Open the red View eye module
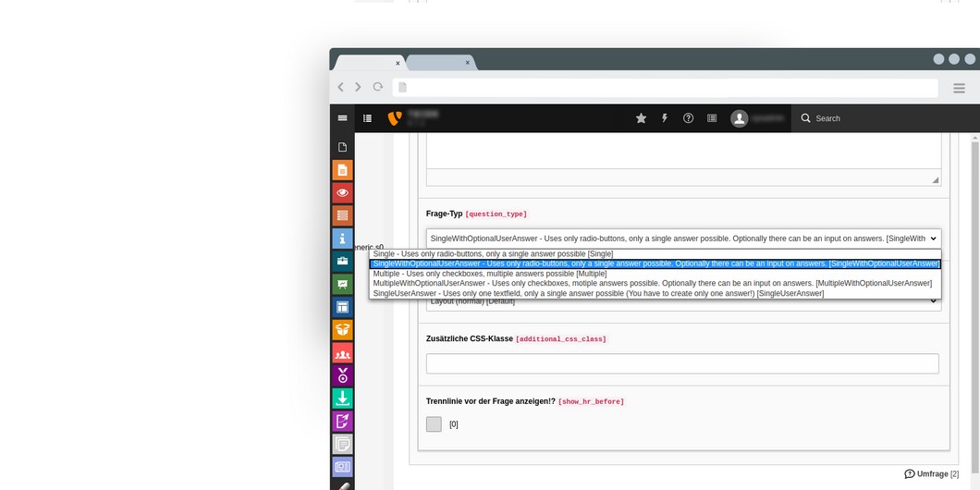The width and height of the screenshot is (980, 490). 342,193
